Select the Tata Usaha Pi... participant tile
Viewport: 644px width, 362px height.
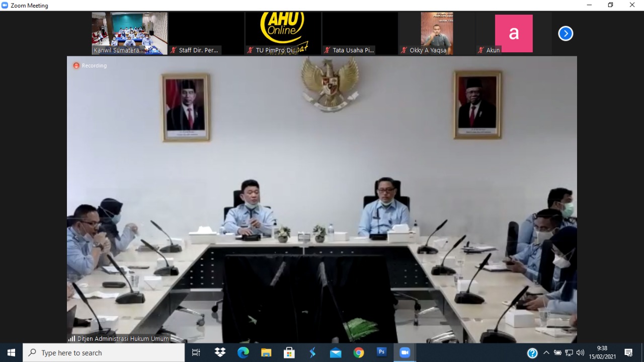pyautogui.click(x=360, y=33)
